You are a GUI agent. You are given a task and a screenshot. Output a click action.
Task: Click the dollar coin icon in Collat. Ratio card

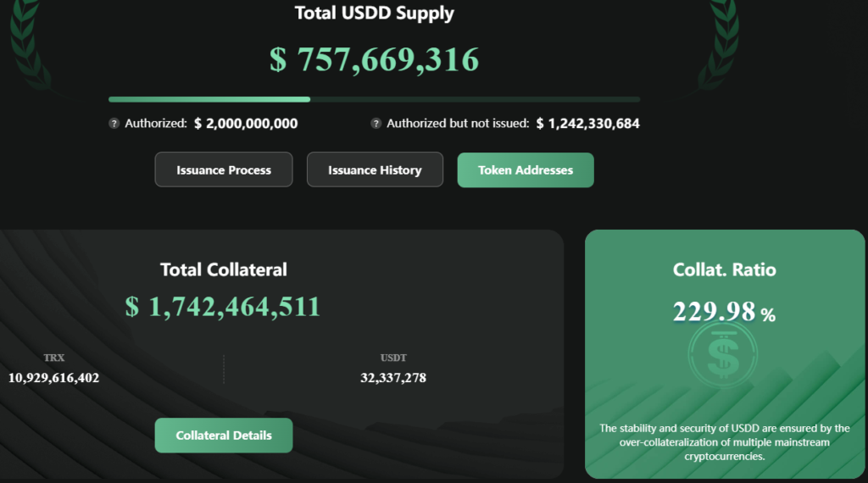coord(723,356)
